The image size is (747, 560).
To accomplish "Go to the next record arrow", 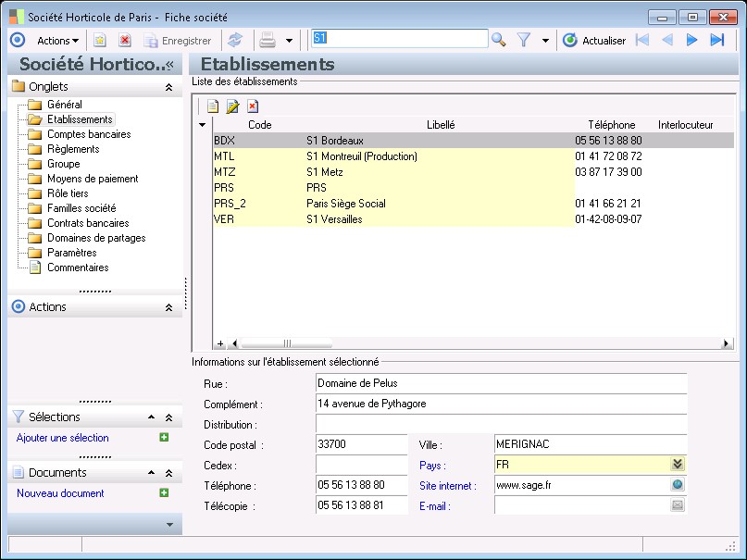I will [691, 40].
